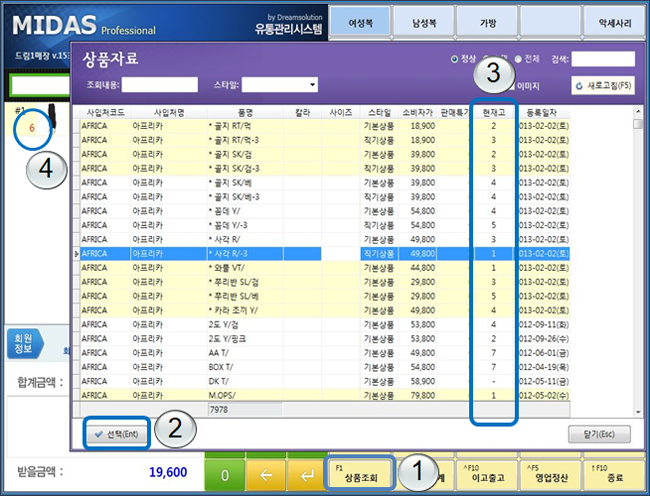
Task: Switch to the 남성복 category tab
Action: pos(424,22)
